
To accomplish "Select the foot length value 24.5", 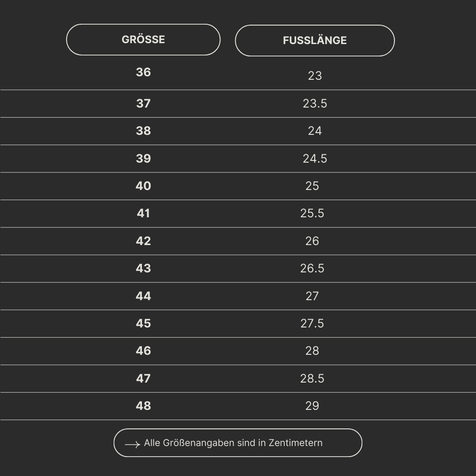I will click(315, 159).
